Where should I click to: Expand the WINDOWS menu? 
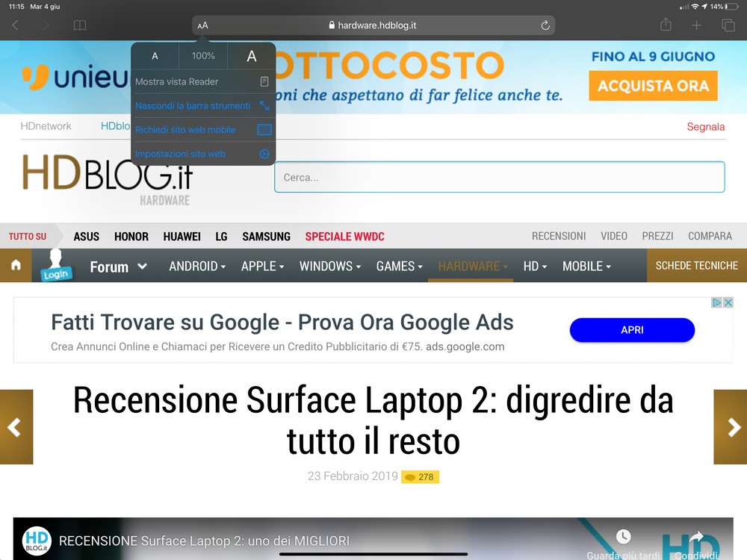point(330,267)
